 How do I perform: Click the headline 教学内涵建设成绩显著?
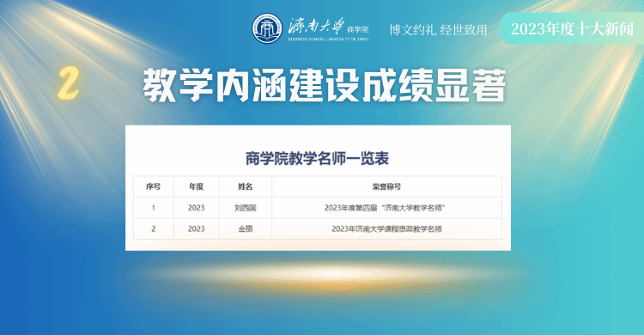(325, 86)
